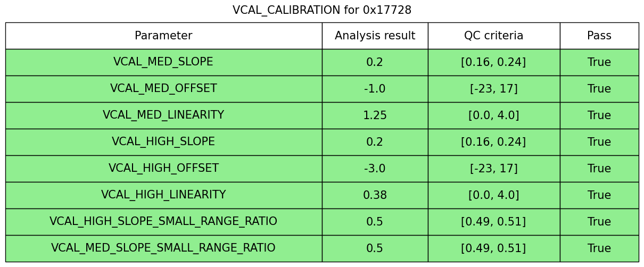Image resolution: width=644 pixels, height=267 pixels.
Task: Click QC criteria of VCAL_HIGH_SLOPE_SMALL_RANGE_RATIO row
Action: click(493, 222)
